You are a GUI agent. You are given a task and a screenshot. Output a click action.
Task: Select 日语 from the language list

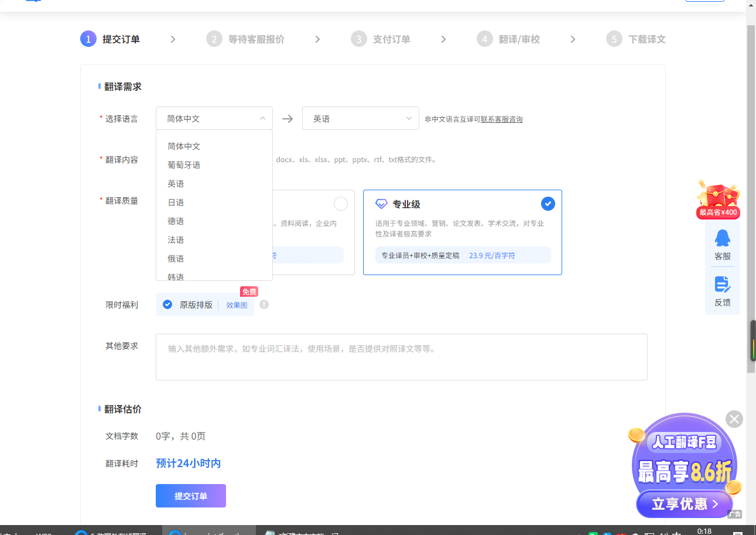point(175,202)
